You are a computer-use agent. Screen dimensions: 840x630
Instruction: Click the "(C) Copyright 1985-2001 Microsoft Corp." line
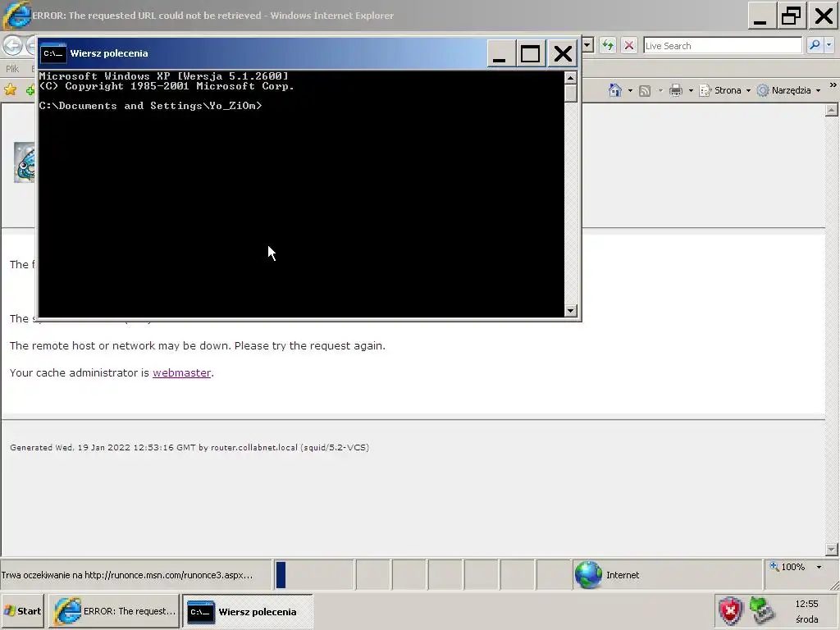coord(167,85)
